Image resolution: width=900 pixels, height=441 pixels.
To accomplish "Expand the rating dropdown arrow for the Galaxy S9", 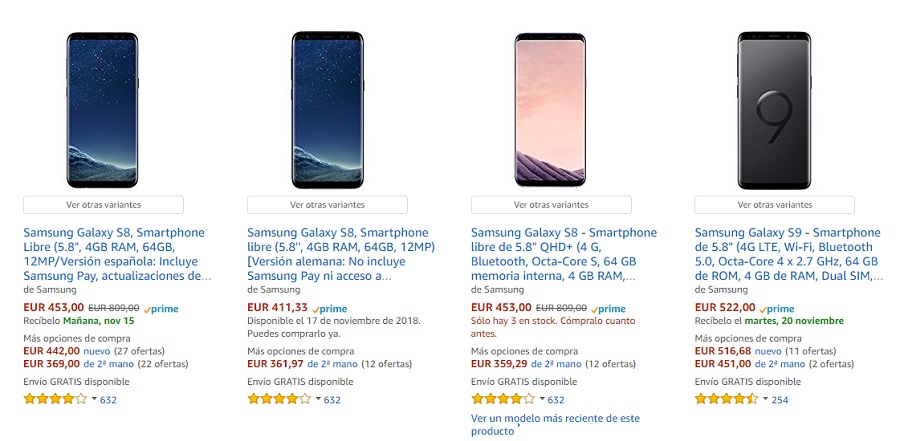I will click(765, 400).
